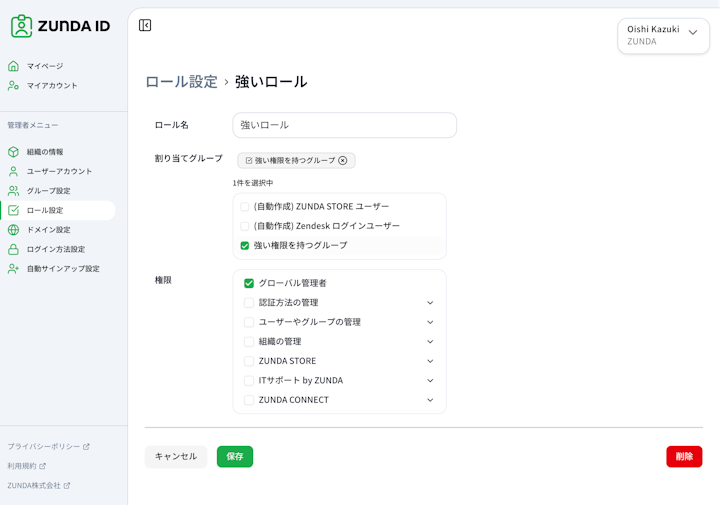This screenshot has width=720, height=505.
Task: Click the ドメイン設定 globe icon
Action: tap(13, 230)
